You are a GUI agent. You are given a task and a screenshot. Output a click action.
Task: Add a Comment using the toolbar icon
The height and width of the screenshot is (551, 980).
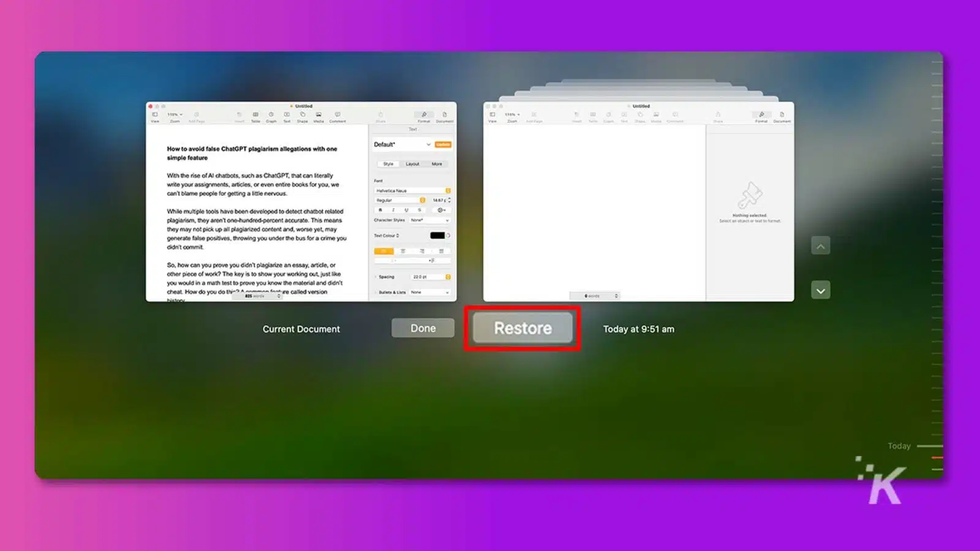pos(337,114)
